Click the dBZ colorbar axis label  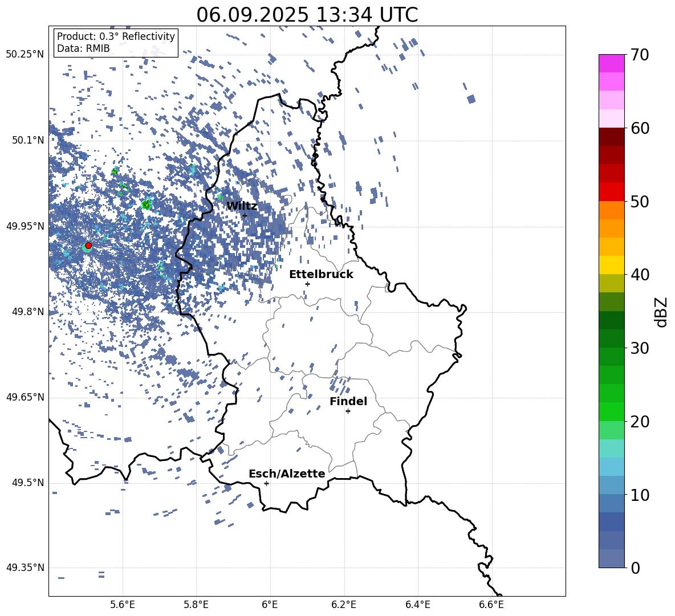click(x=662, y=312)
